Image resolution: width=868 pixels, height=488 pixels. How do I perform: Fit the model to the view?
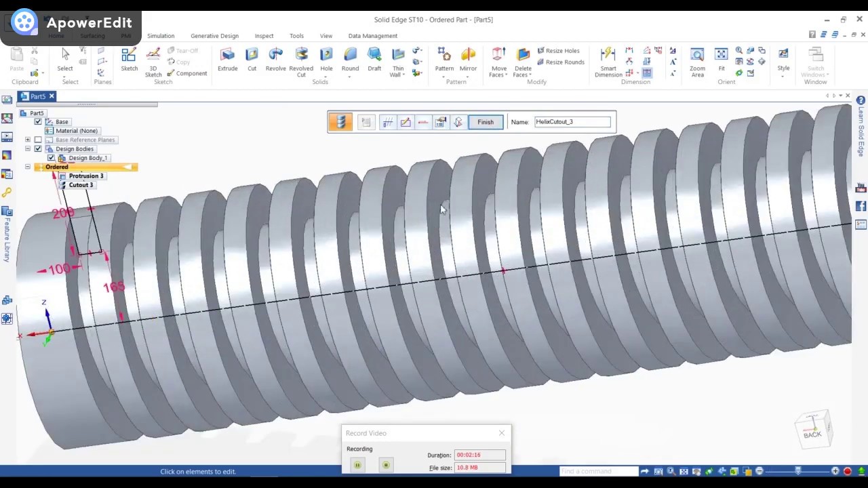[x=722, y=60]
